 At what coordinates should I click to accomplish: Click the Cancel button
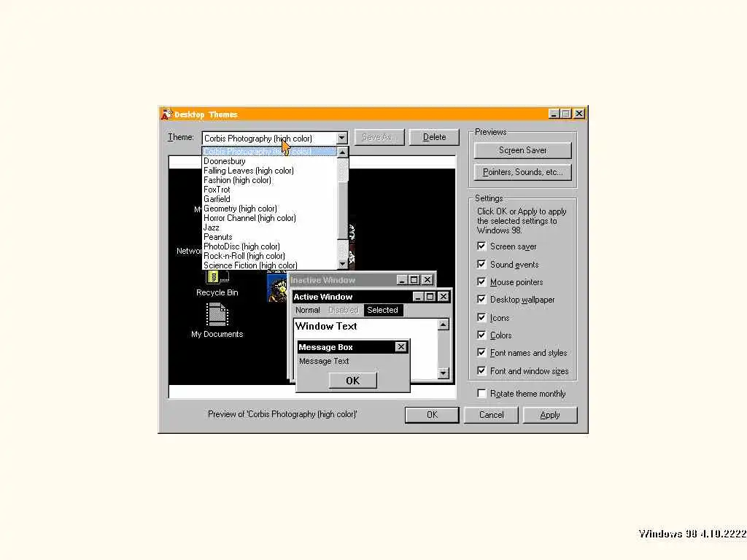[x=491, y=415]
